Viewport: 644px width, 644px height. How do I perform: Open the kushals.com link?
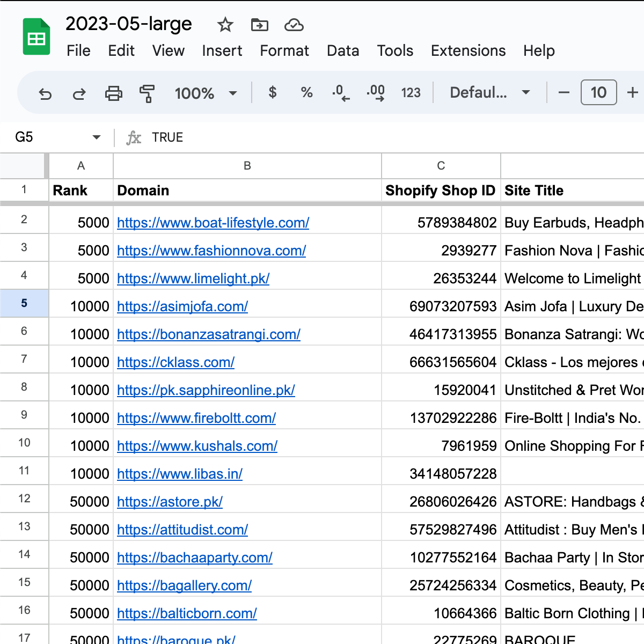click(x=197, y=446)
